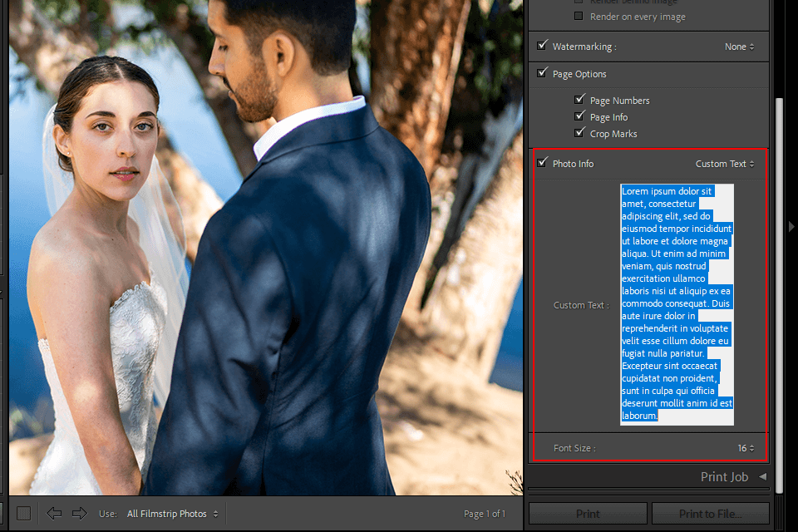The image size is (798, 532).
Task: Disable the Watermarking checkbox
Action: 542,47
